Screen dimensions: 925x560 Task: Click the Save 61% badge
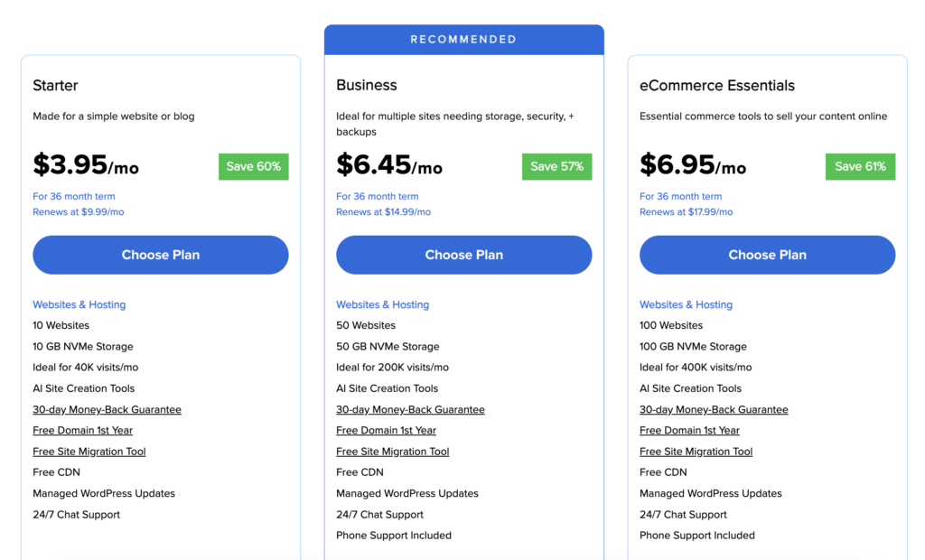pyautogui.click(x=860, y=166)
